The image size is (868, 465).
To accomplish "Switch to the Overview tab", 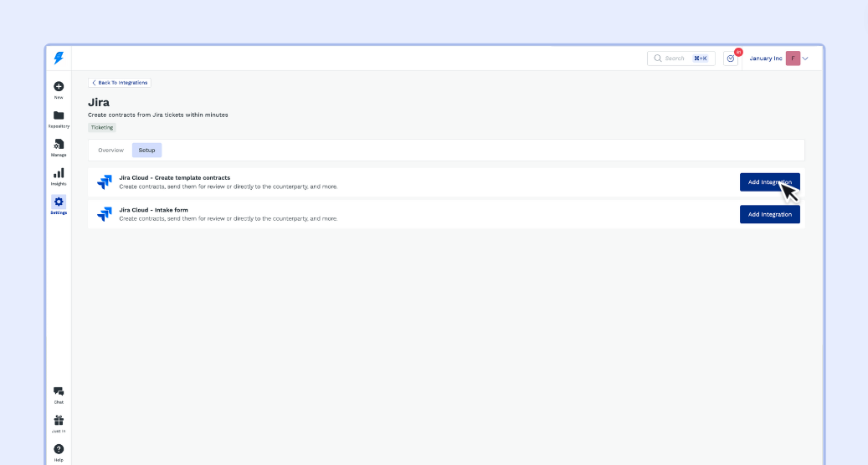I will 110,151.
